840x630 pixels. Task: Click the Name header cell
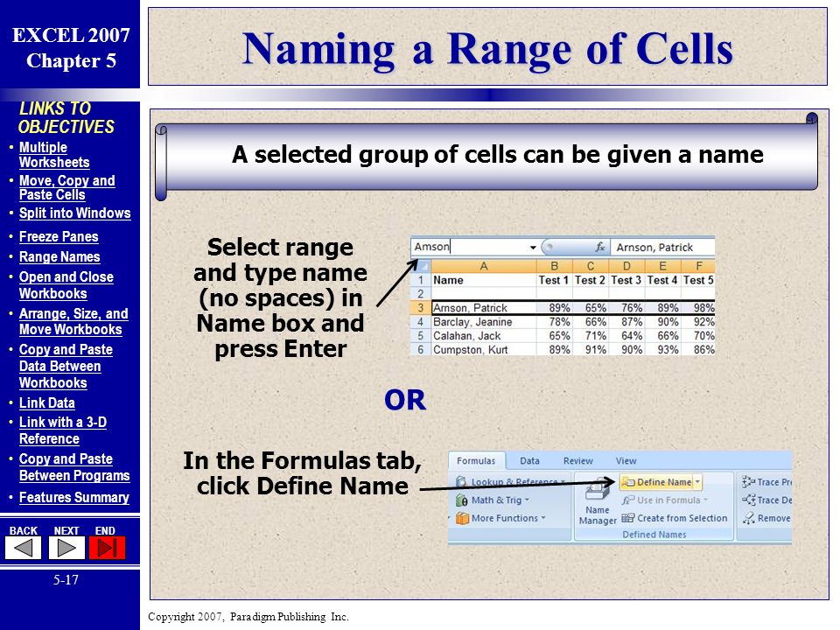click(x=484, y=280)
